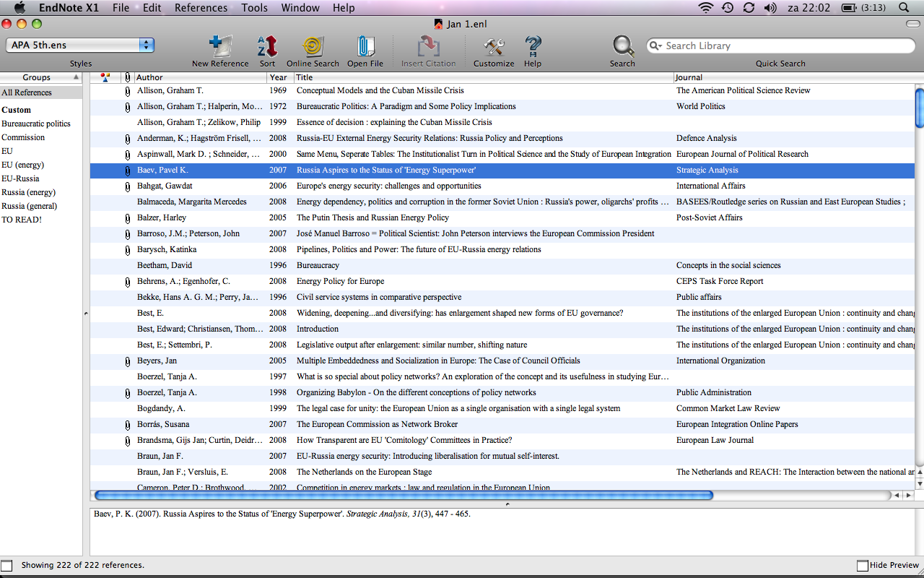Sort references by the Journal column header
The height and width of the screenshot is (578, 924).
click(x=794, y=77)
